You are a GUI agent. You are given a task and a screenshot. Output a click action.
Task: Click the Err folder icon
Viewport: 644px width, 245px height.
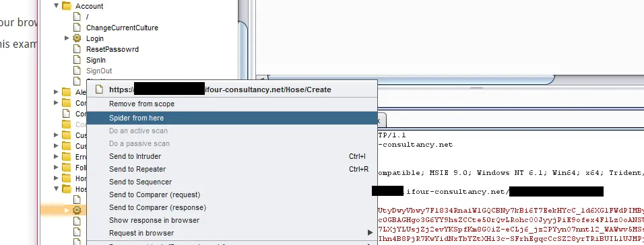[x=67, y=157]
